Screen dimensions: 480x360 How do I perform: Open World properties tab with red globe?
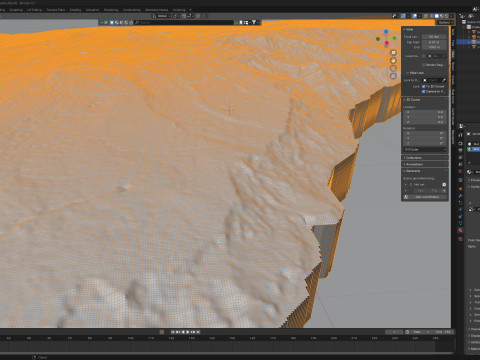460,171
